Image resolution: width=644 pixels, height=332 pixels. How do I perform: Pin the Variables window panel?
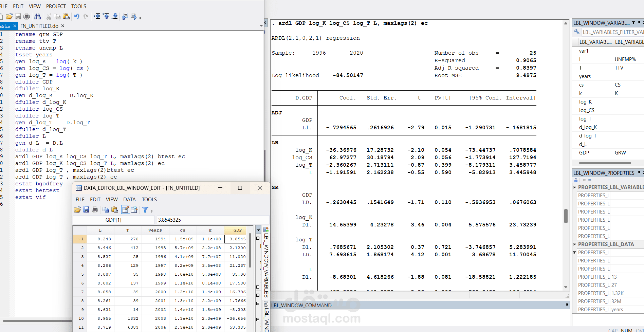coord(639,23)
